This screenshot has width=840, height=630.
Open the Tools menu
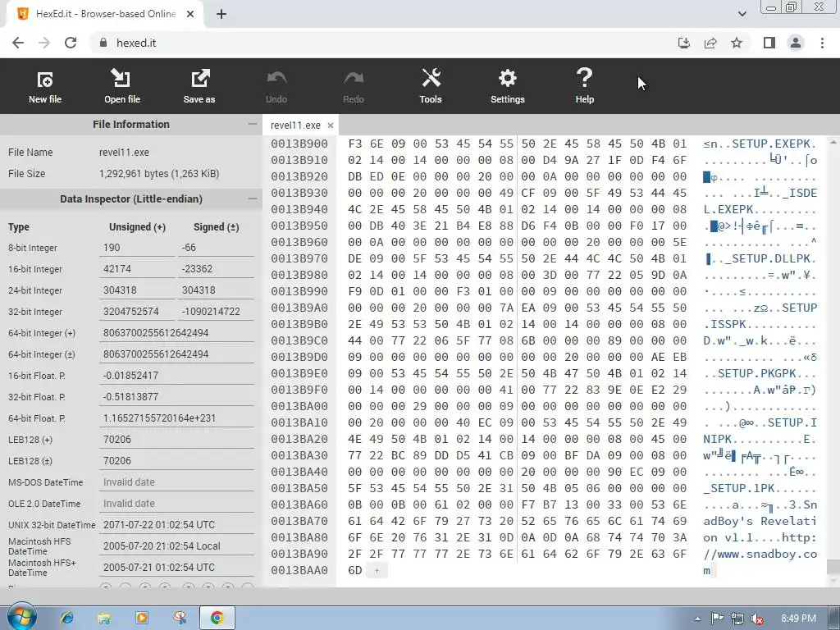pyautogui.click(x=431, y=85)
